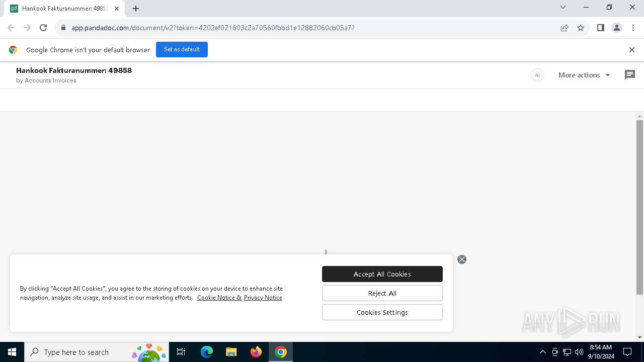Expand the More actions dropdown

coord(584,75)
